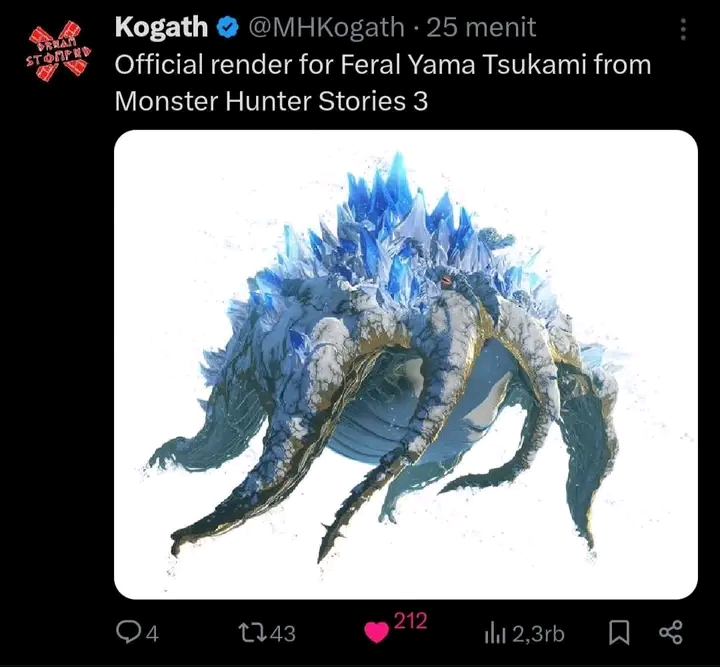
Task: Bookmark this Kogath post
Action: tap(620, 633)
